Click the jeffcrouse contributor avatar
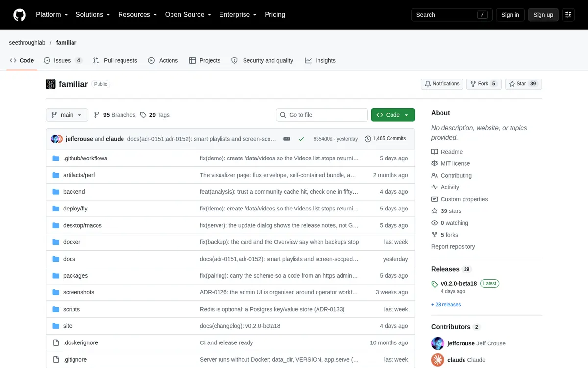The height and width of the screenshot is (368, 588). pos(438,343)
